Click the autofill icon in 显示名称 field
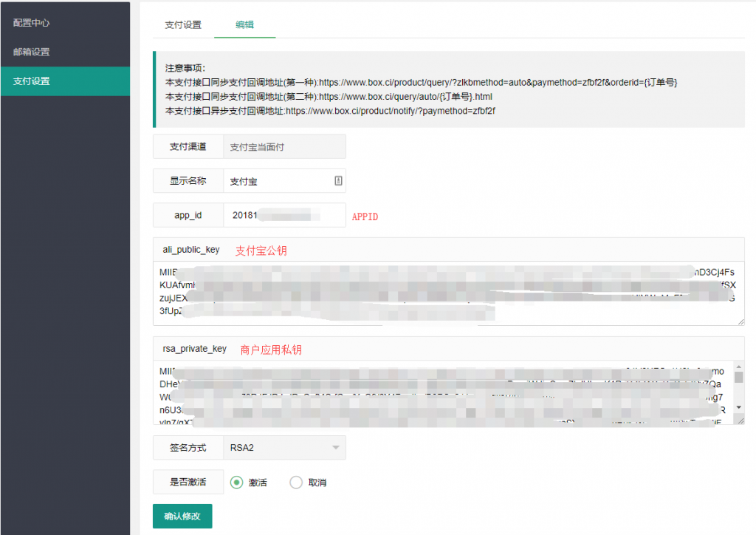This screenshot has width=756, height=535. click(x=338, y=180)
